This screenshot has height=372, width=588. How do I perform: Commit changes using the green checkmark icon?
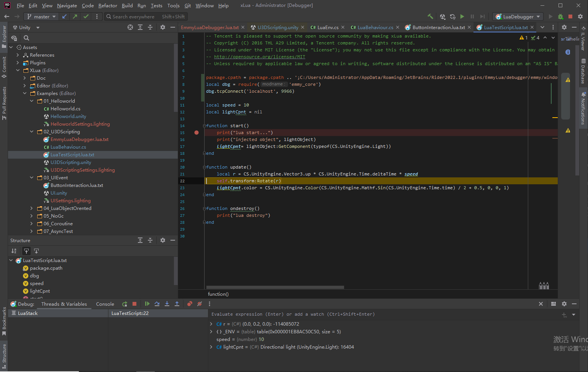pos(85,16)
